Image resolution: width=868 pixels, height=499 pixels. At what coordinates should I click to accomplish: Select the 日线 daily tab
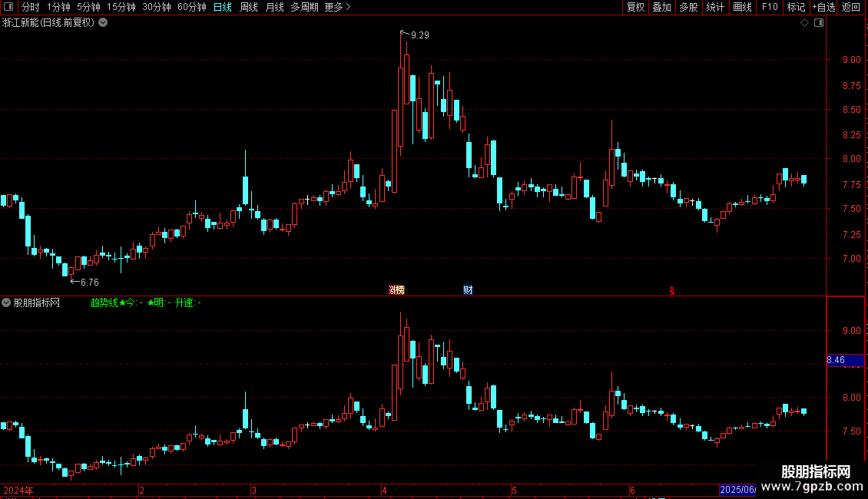[x=223, y=7]
